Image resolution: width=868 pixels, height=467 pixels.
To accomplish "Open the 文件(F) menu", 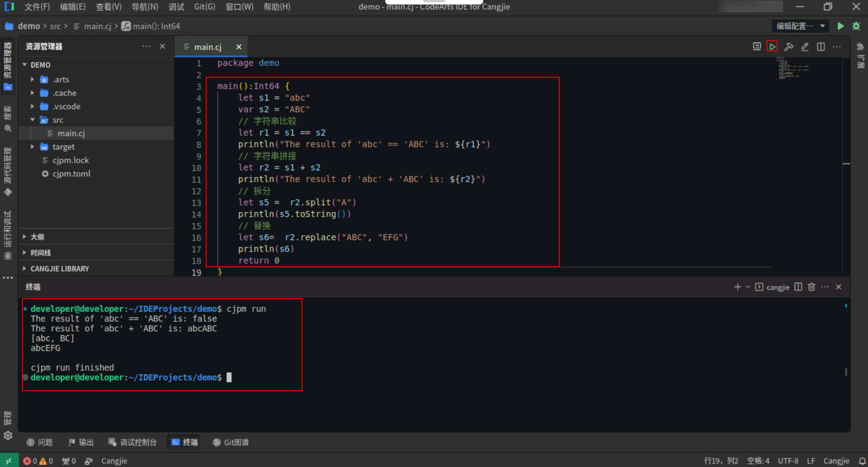I will tap(37, 7).
